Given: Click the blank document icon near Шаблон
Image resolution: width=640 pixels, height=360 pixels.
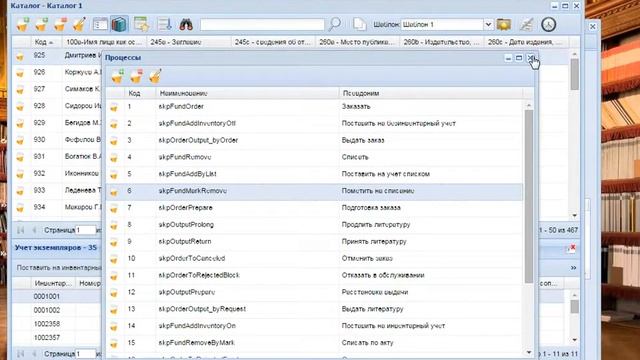Looking at the screenshot, I should click(x=360, y=24).
